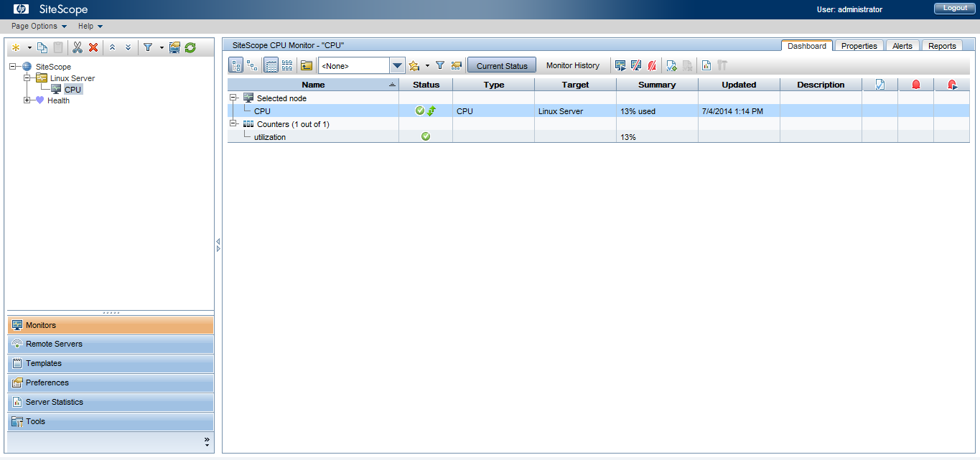Click the left pane collapse splitter handle
This screenshot has width=980, height=460.
[218, 245]
